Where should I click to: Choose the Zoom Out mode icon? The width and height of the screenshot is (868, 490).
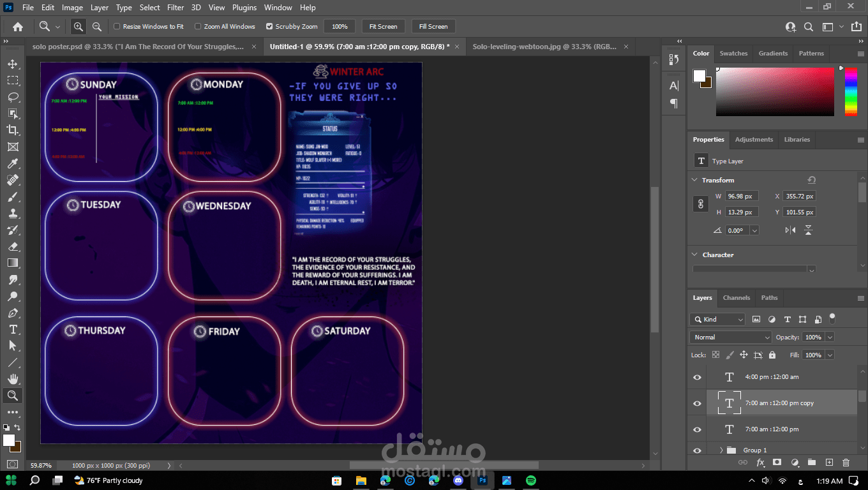97,27
